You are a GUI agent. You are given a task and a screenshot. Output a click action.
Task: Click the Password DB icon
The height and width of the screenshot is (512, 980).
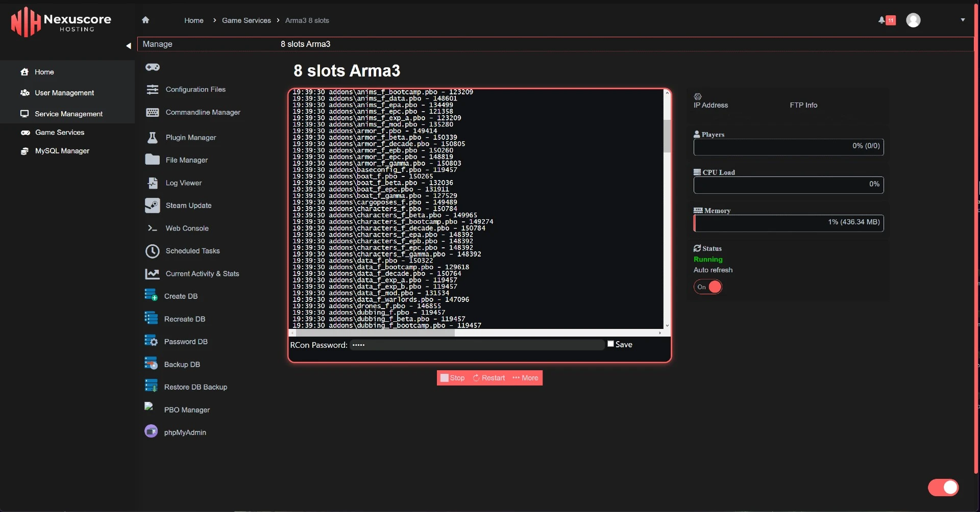[151, 340]
